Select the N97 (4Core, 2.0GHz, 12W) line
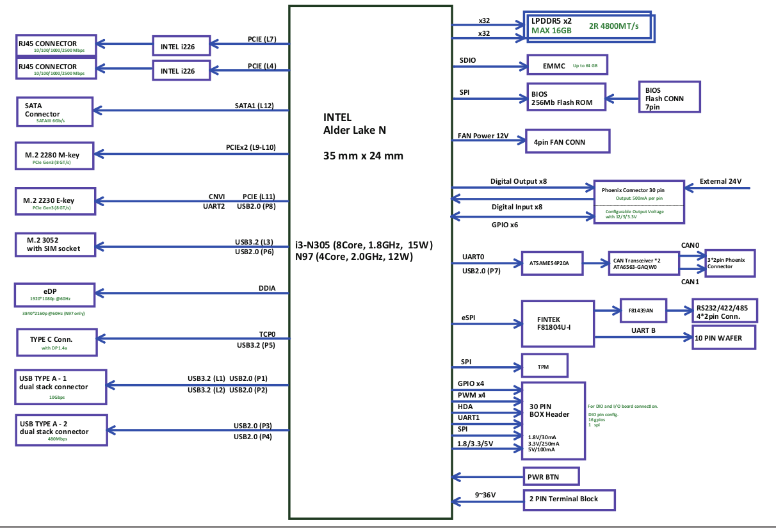Image resolution: width=776 pixels, height=532 pixels. pyautogui.click(x=354, y=257)
